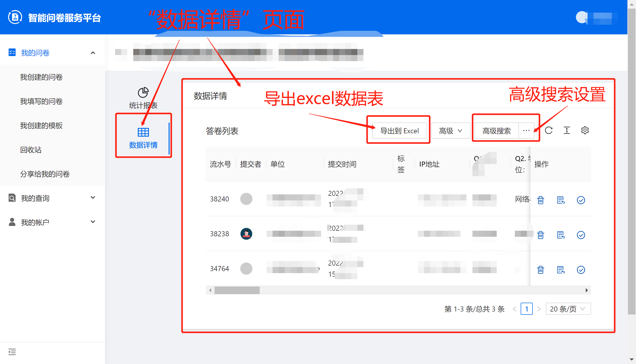Click the checkmark icon for row 38240
636x364 pixels.
581,200
